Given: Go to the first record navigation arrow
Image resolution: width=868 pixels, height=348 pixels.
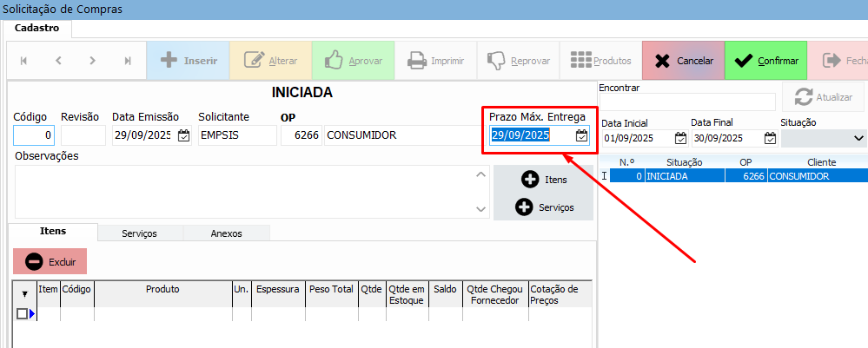Looking at the screenshot, I should 23,61.
